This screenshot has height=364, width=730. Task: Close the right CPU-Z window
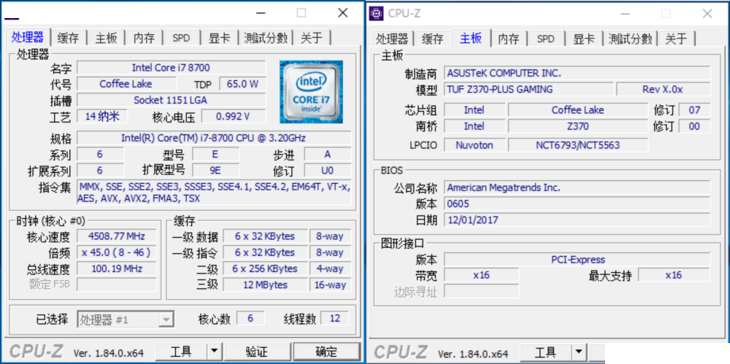coord(707,14)
